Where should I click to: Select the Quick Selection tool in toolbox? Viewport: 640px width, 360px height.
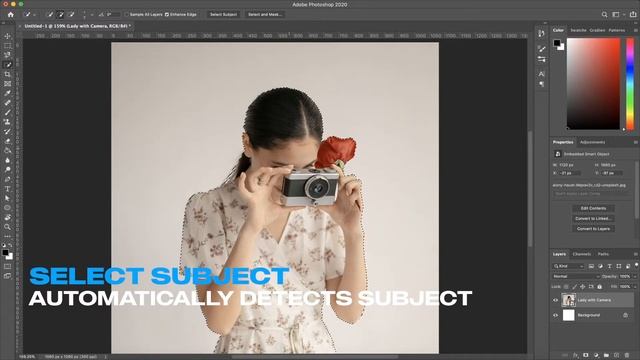(x=7, y=65)
